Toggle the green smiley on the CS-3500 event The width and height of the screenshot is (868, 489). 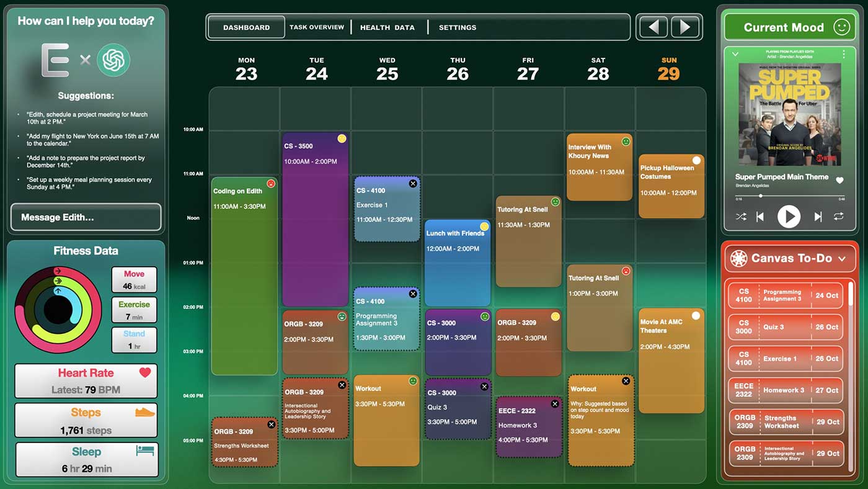click(342, 139)
